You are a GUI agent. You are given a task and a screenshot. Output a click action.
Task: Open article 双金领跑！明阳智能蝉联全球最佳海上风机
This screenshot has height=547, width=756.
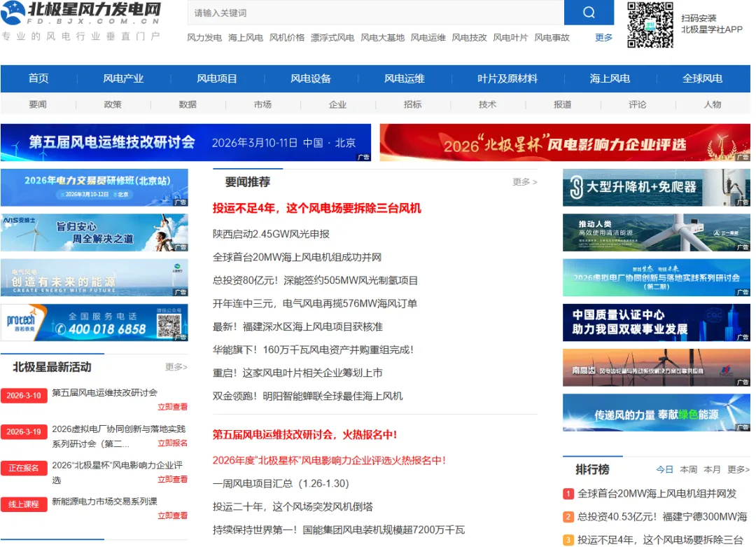pos(307,396)
